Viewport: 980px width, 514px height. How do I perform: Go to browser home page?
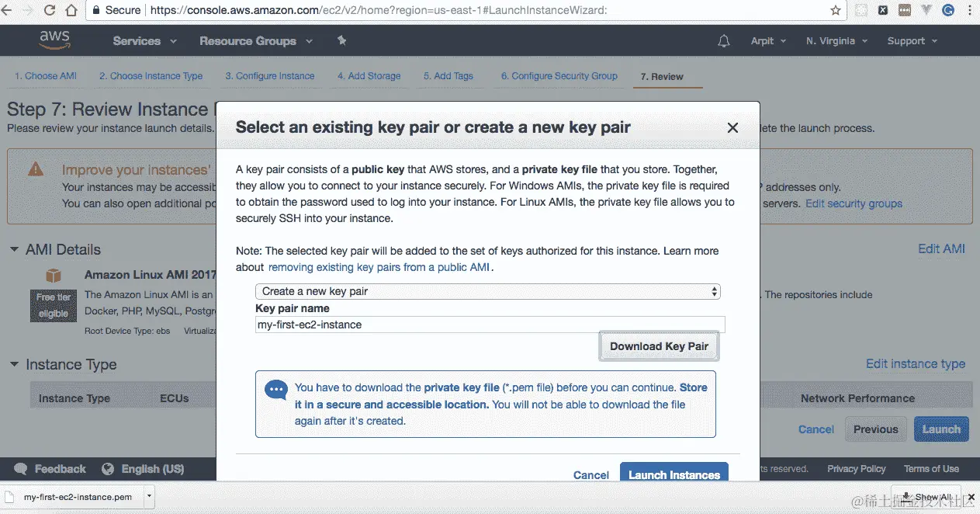tap(72, 11)
